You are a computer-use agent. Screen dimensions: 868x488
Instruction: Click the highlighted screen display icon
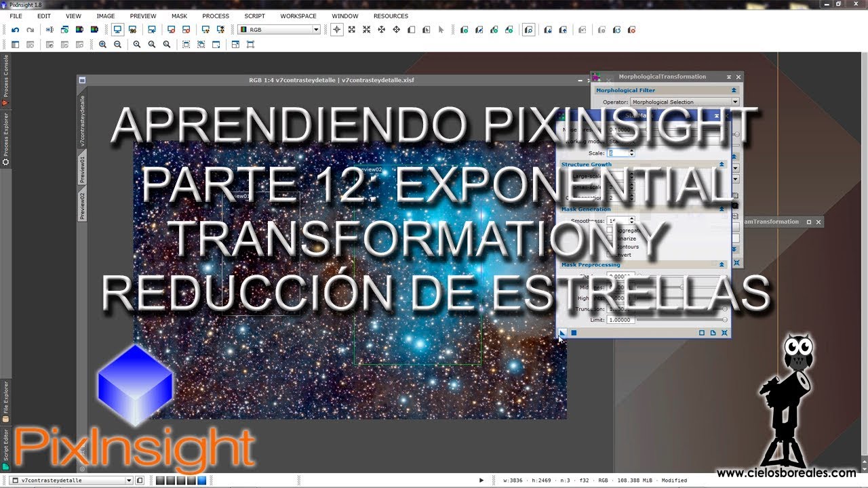(x=117, y=30)
